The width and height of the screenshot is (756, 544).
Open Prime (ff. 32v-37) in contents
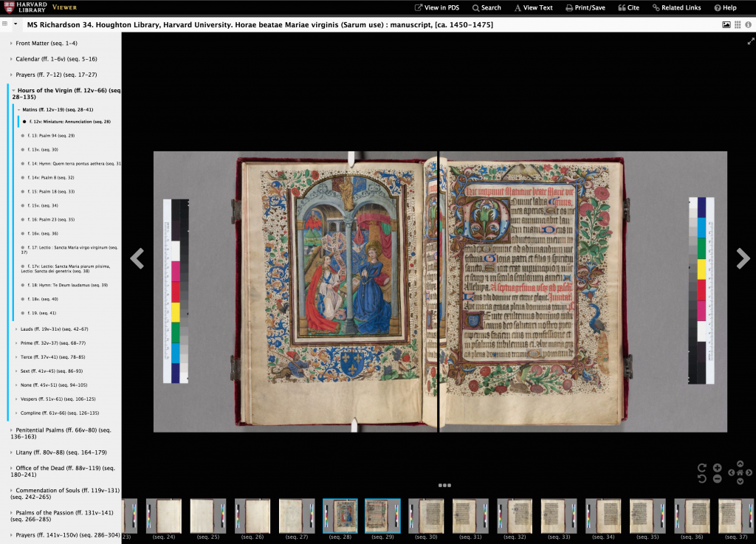point(53,343)
